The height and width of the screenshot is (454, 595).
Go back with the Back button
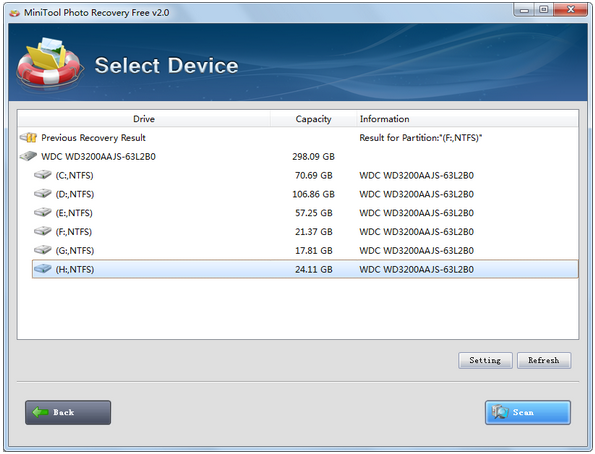tap(68, 412)
